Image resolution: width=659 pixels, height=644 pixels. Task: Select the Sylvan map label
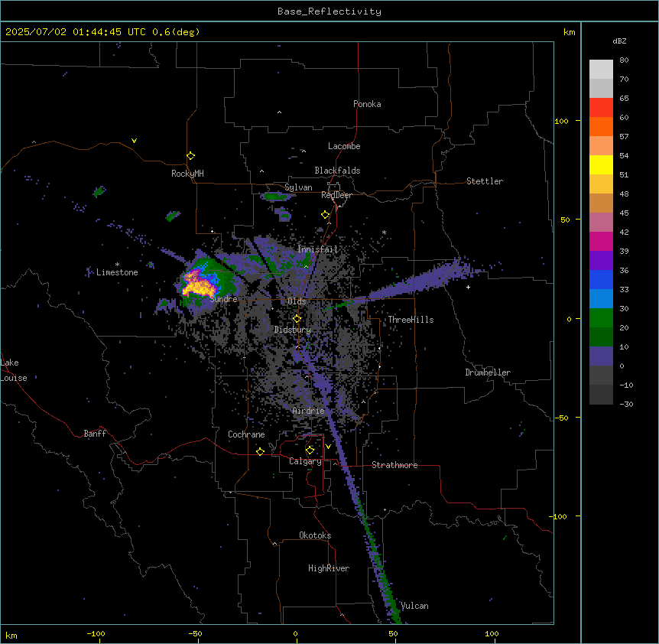coord(298,187)
